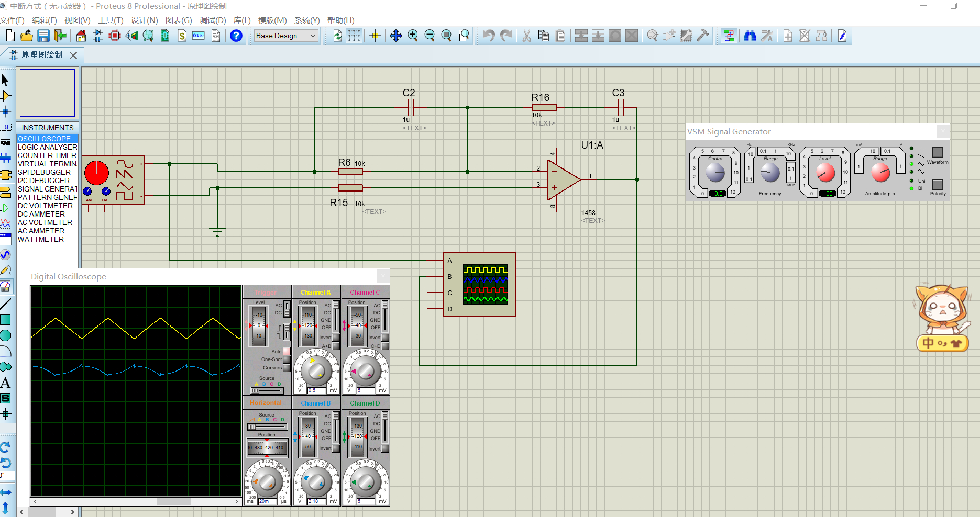This screenshot has width=980, height=517.
Task: Toggle the grid display toolbar icon
Action: tap(354, 36)
